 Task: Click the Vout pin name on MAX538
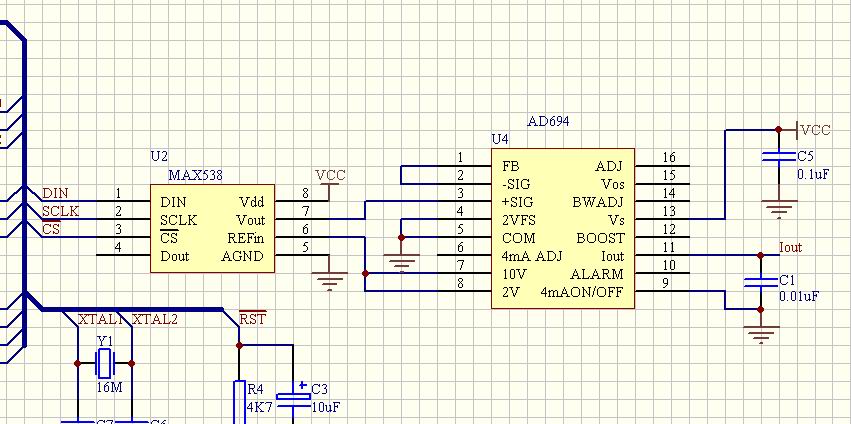click(x=251, y=220)
